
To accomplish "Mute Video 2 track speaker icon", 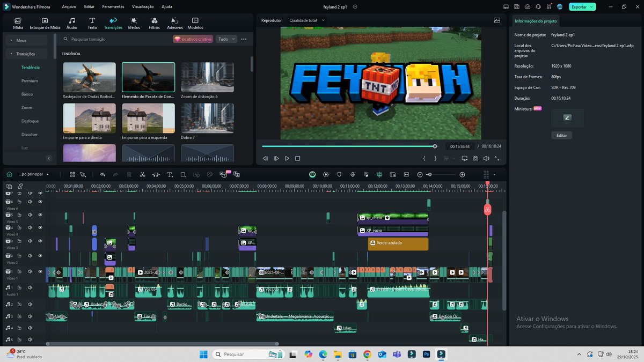I will 30,255.
